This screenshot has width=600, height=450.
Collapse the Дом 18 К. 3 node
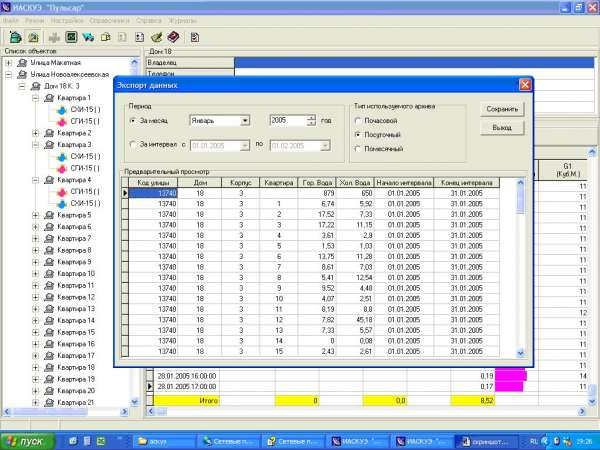(x=22, y=86)
